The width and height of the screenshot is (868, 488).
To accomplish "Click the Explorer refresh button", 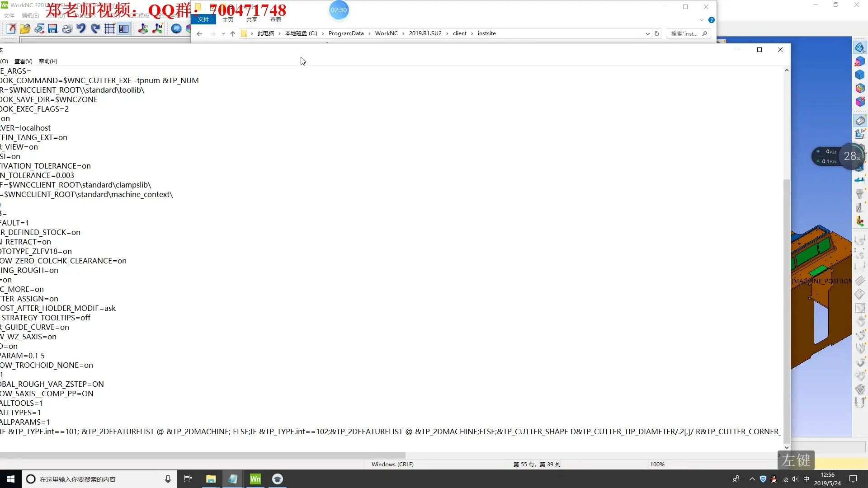I will click(657, 34).
